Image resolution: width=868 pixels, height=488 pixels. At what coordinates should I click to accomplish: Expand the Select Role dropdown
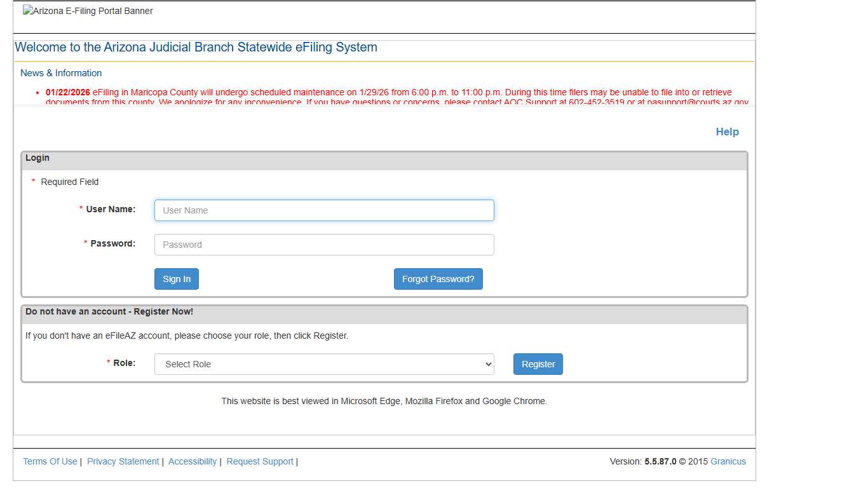pos(324,364)
